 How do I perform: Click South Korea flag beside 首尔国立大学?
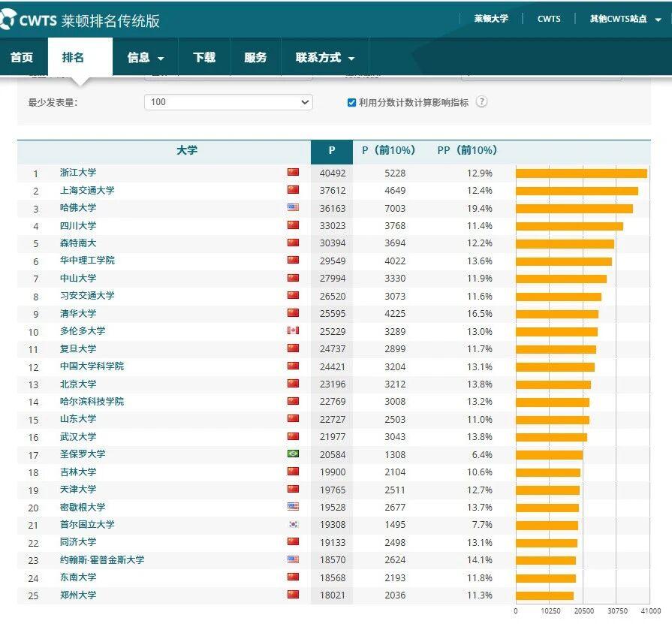click(x=294, y=525)
